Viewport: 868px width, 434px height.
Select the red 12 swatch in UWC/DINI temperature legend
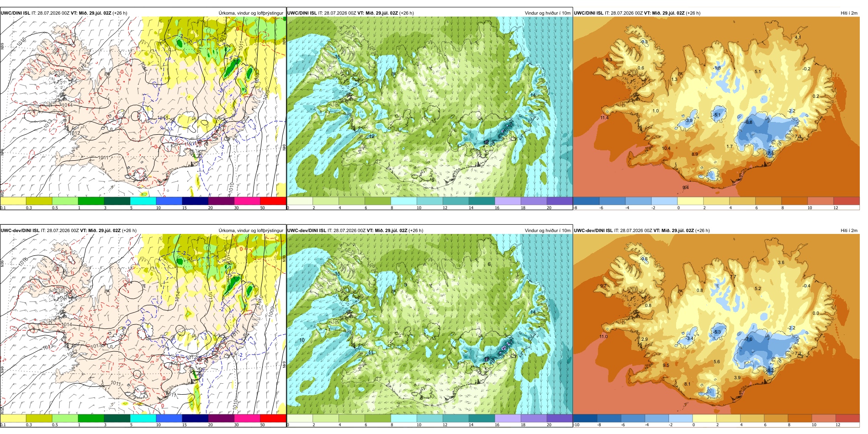click(847, 201)
